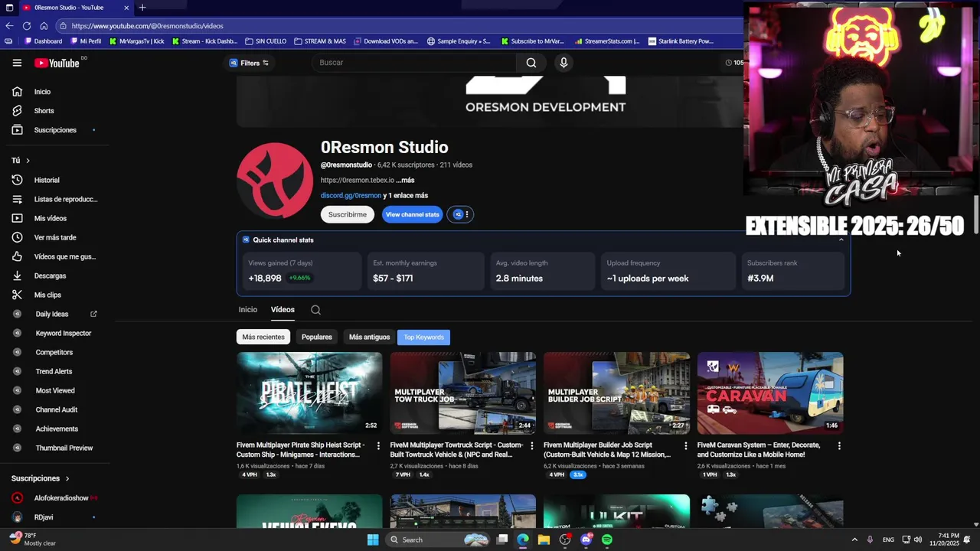Image resolution: width=980 pixels, height=551 pixels.
Task: Open the YouTube hamburger guide menu
Action: coord(17,63)
